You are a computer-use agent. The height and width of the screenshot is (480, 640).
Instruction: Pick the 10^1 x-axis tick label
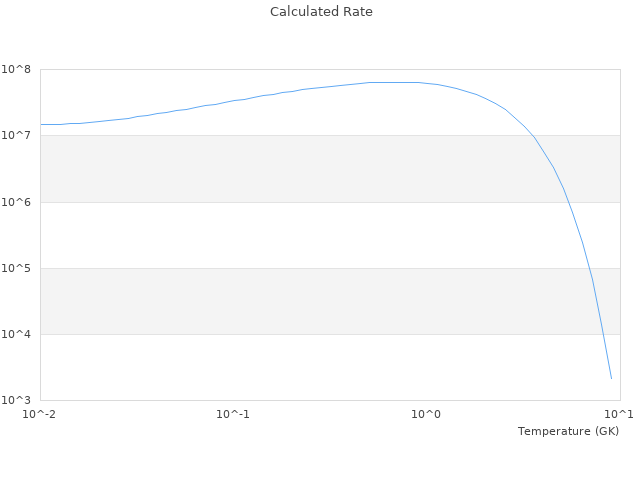[619, 414]
